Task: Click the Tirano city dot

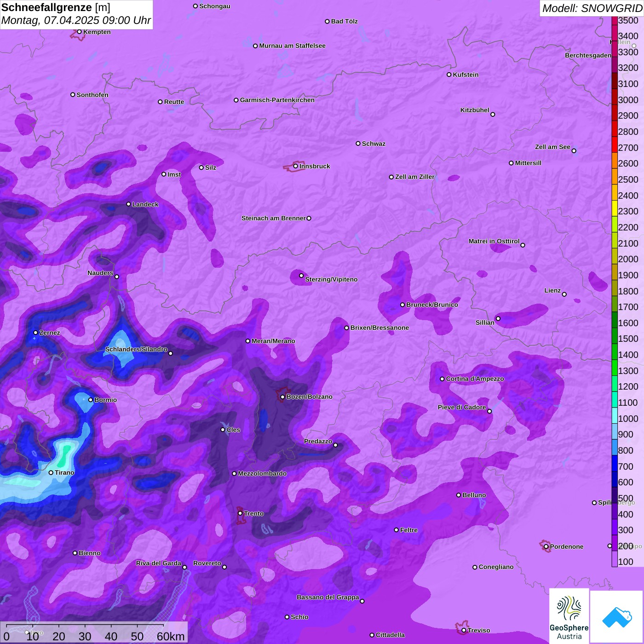Action: coord(51,472)
